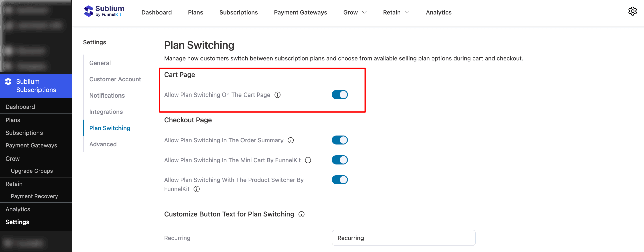This screenshot has width=644, height=252.
Task: Expand Grow in the left sidebar
Action: point(12,159)
